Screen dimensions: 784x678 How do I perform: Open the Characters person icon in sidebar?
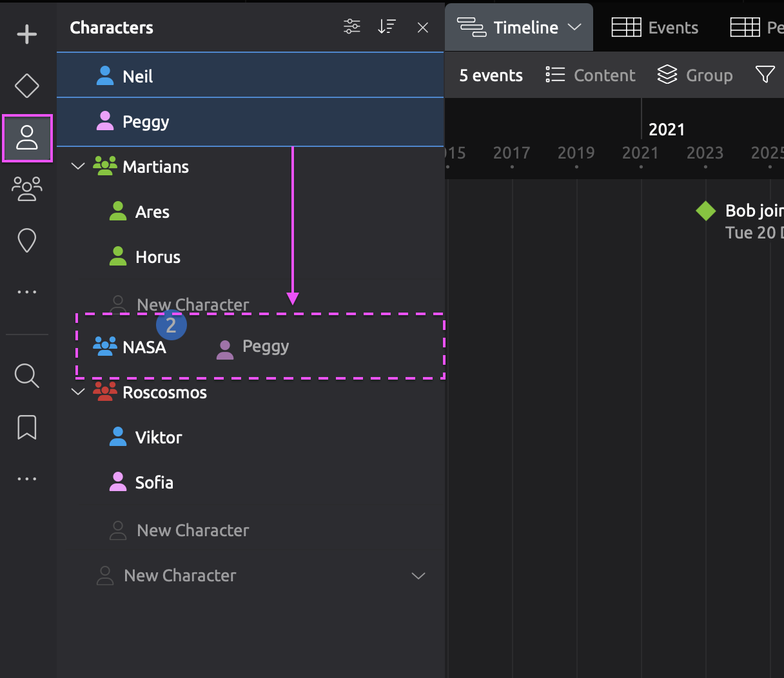(x=27, y=137)
